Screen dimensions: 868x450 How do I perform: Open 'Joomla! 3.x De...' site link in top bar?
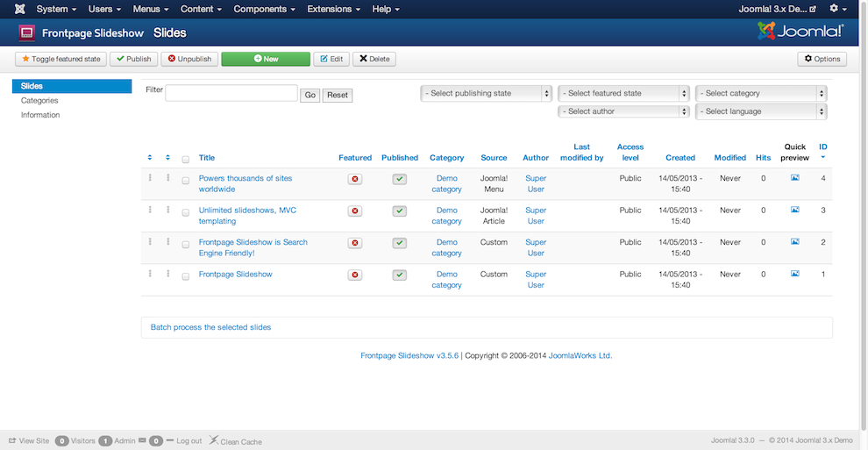point(777,9)
